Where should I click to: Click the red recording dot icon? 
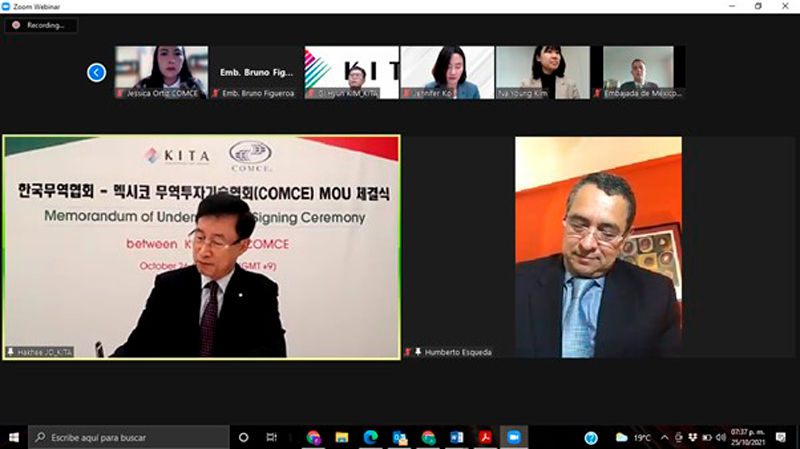(16, 25)
